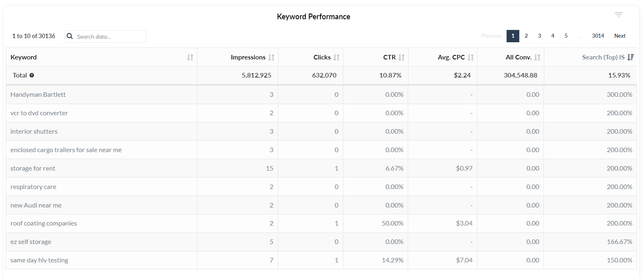The image size is (644, 278).
Task: Jump to page 4
Action: coord(553,36)
